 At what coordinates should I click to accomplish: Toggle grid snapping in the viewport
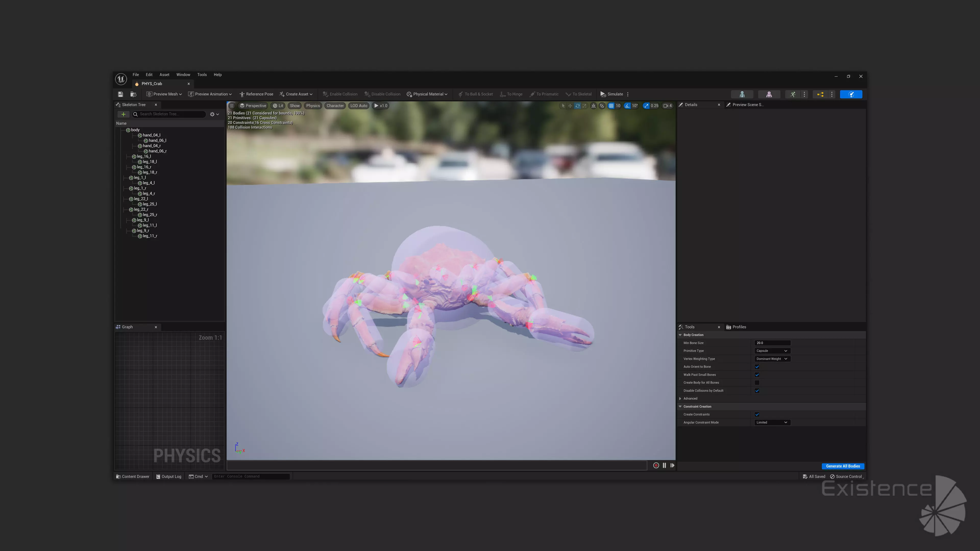[x=611, y=106]
